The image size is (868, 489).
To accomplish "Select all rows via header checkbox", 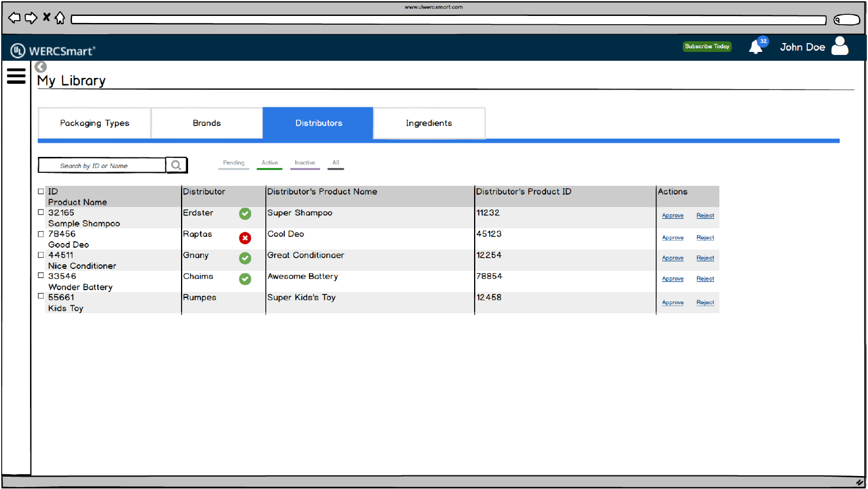I will (41, 192).
